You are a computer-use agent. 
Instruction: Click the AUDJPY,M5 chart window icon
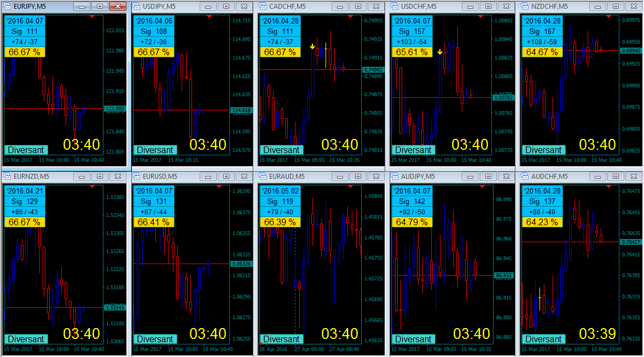point(394,177)
